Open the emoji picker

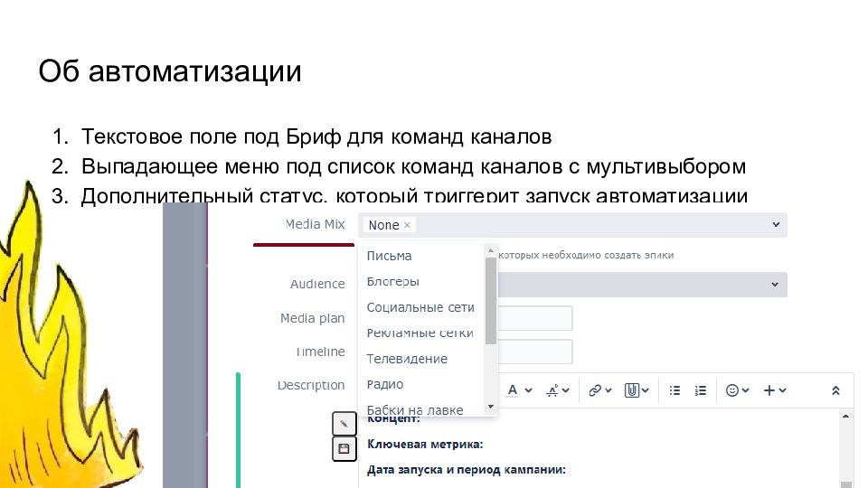737,390
